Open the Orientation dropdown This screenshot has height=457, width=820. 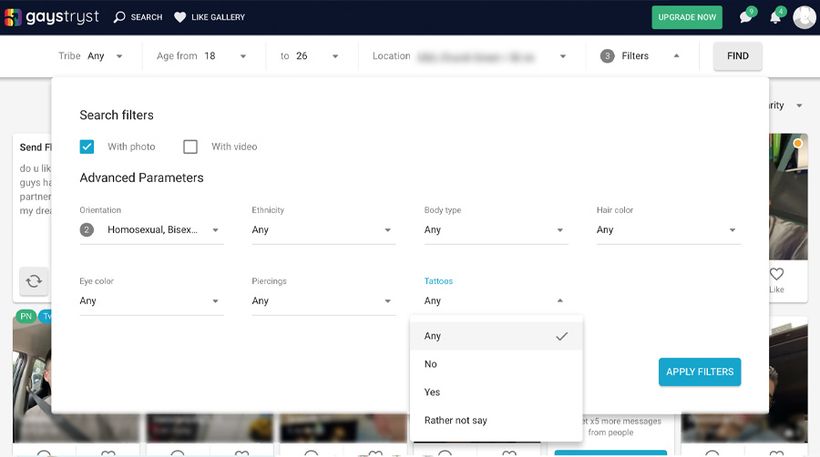tap(152, 230)
